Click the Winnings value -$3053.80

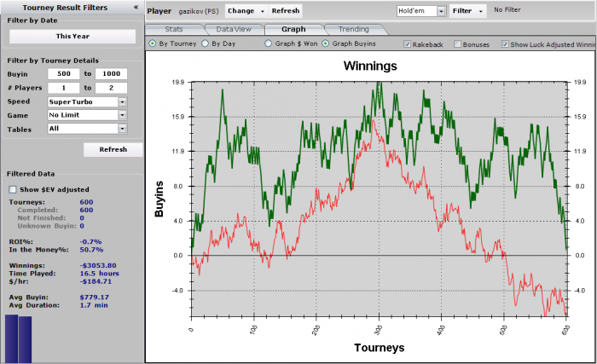pos(98,265)
